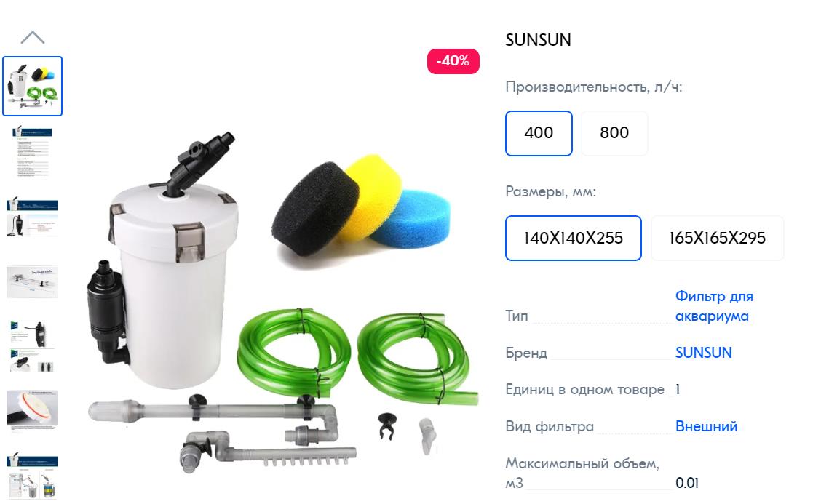Open the third thumbnail showing the pump
Image resolution: width=821 pixels, height=504 pixels.
33,217
